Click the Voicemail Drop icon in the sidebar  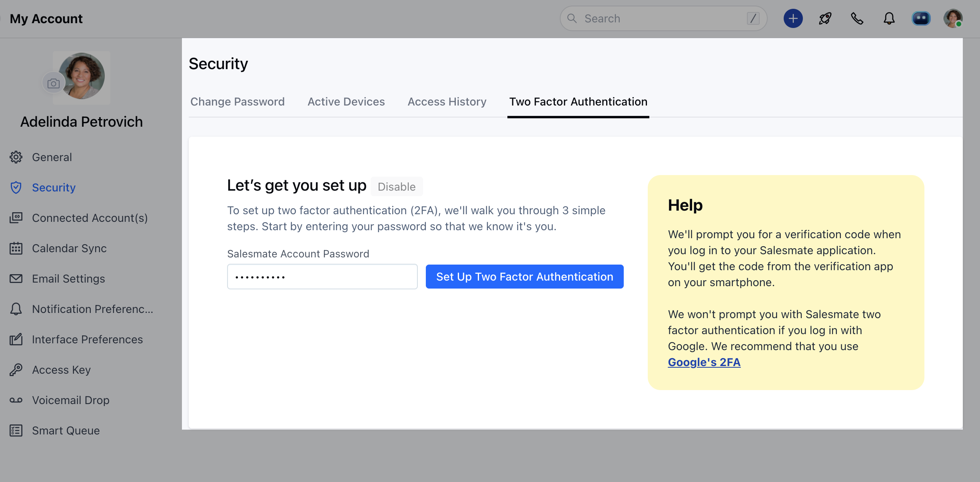[16, 400]
